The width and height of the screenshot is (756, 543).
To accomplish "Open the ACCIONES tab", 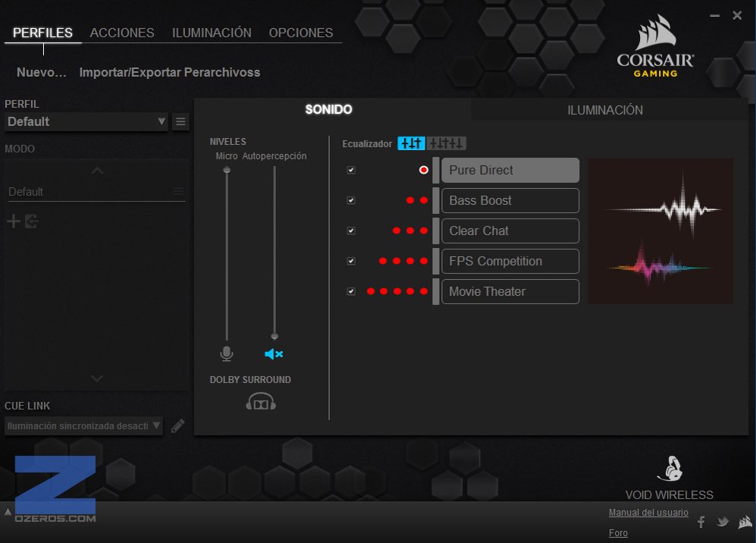I will tap(122, 33).
